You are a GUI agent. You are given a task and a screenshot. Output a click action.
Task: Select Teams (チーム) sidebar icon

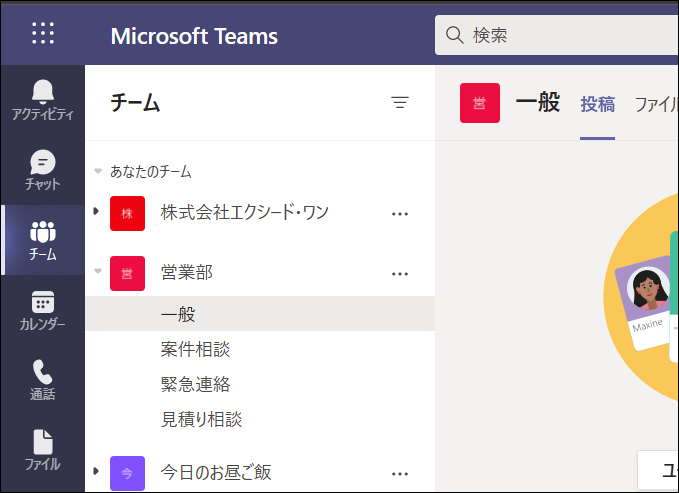click(x=43, y=241)
